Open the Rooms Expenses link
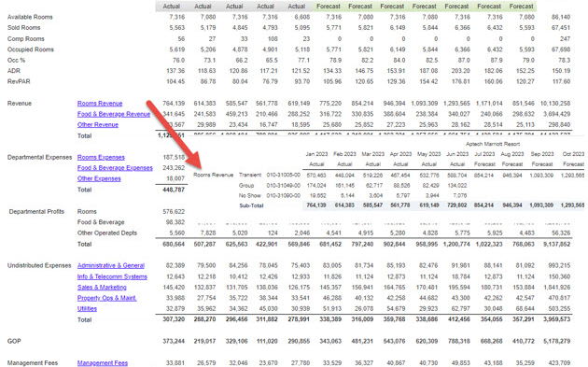Screen dimensions: 588x367 101,157
